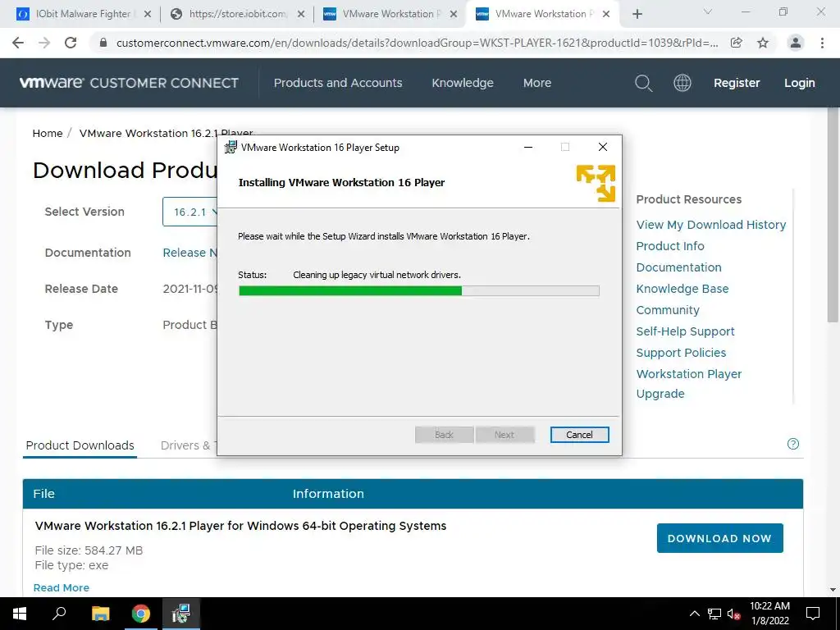
Task: Click the Chrome back arrow icon
Action: pyautogui.click(x=18, y=43)
